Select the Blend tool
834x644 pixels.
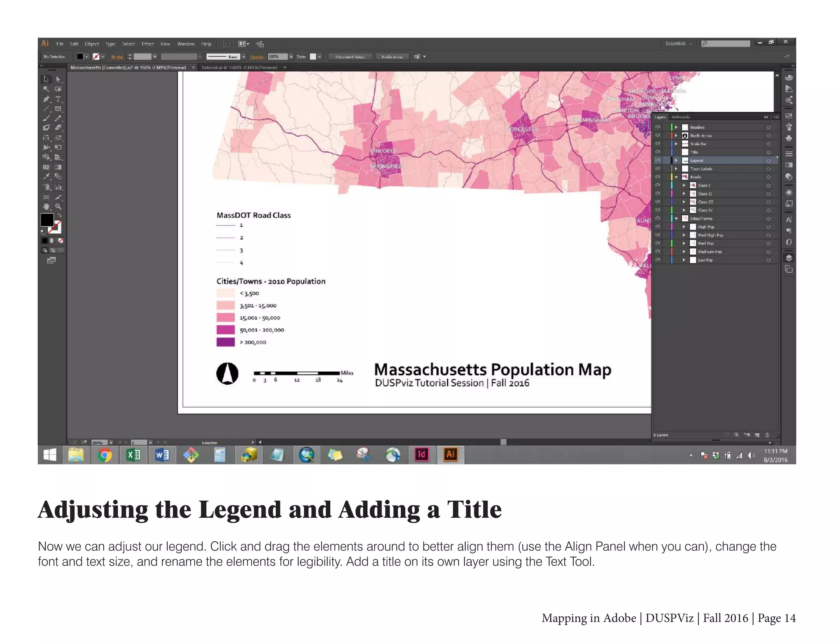tap(58, 177)
